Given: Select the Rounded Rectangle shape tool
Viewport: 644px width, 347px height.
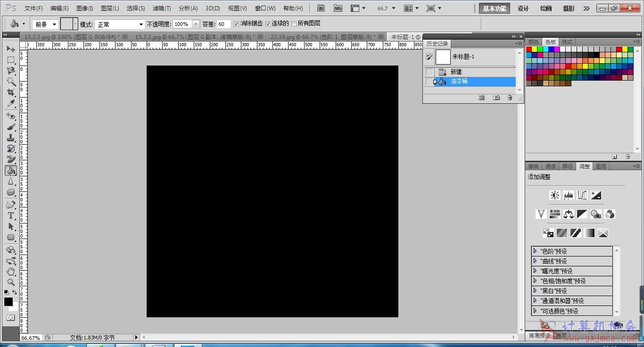Looking at the screenshot, I should 11,238.
